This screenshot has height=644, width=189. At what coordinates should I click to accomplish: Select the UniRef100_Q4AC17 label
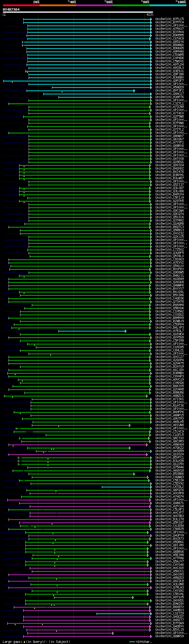(170, 94)
